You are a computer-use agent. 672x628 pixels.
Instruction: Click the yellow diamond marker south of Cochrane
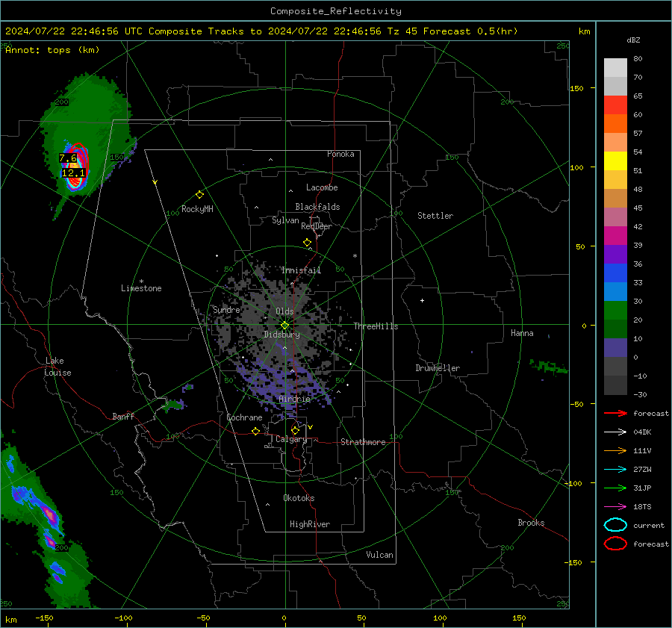(255, 432)
